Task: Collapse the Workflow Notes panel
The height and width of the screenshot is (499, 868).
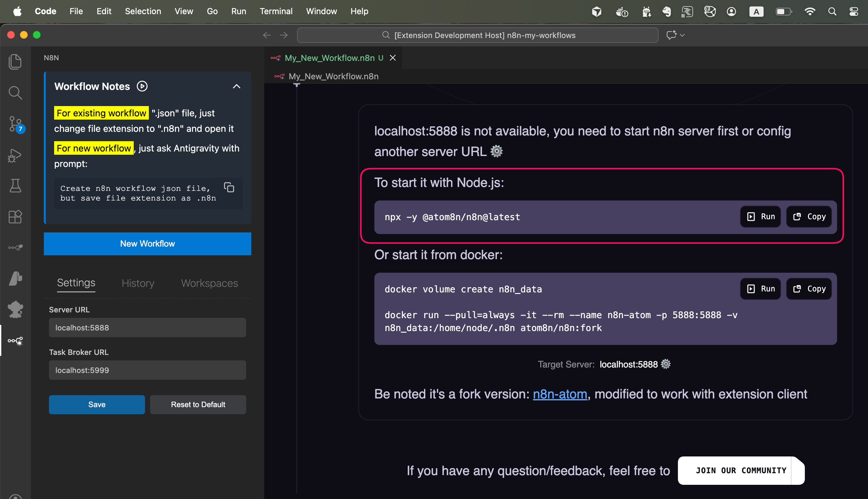Action: 236,86
